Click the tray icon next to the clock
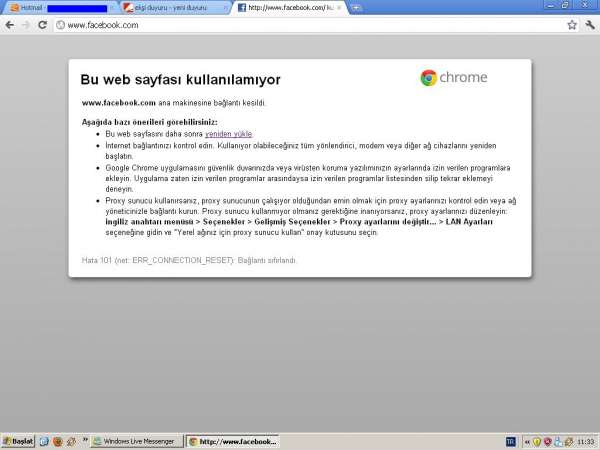This screenshot has width=600, height=450. coord(569,442)
